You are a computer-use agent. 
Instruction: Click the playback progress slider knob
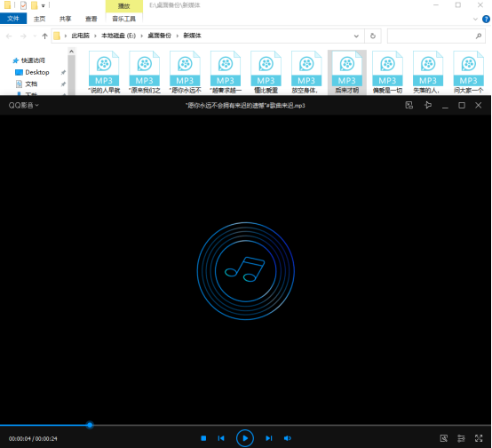[x=90, y=425]
